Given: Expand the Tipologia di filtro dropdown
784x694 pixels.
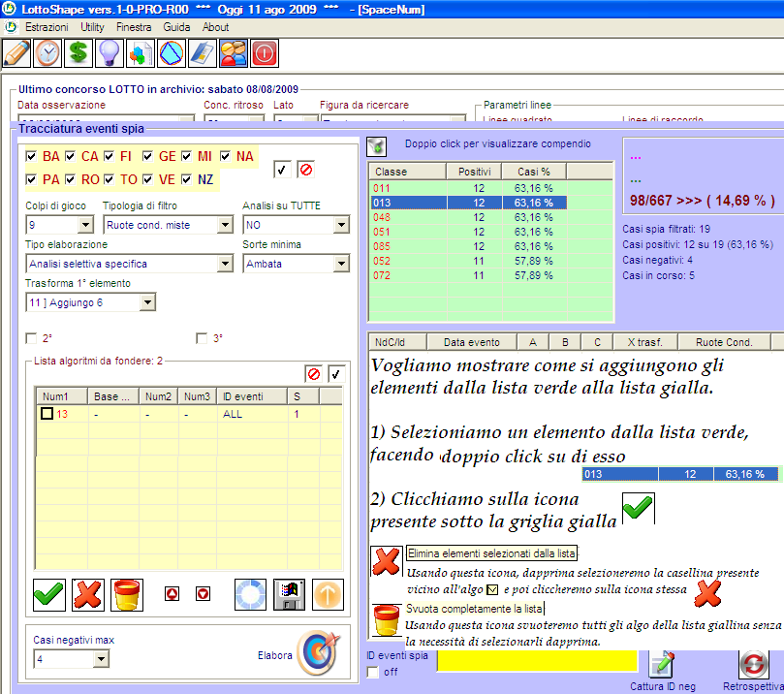Looking at the screenshot, I should coord(226,225).
